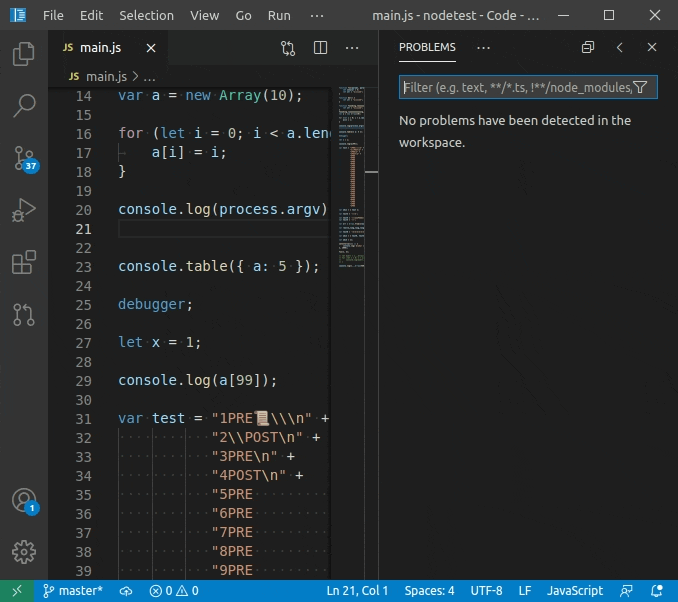678x602 pixels.
Task: Open the Run menu
Action: [279, 16]
